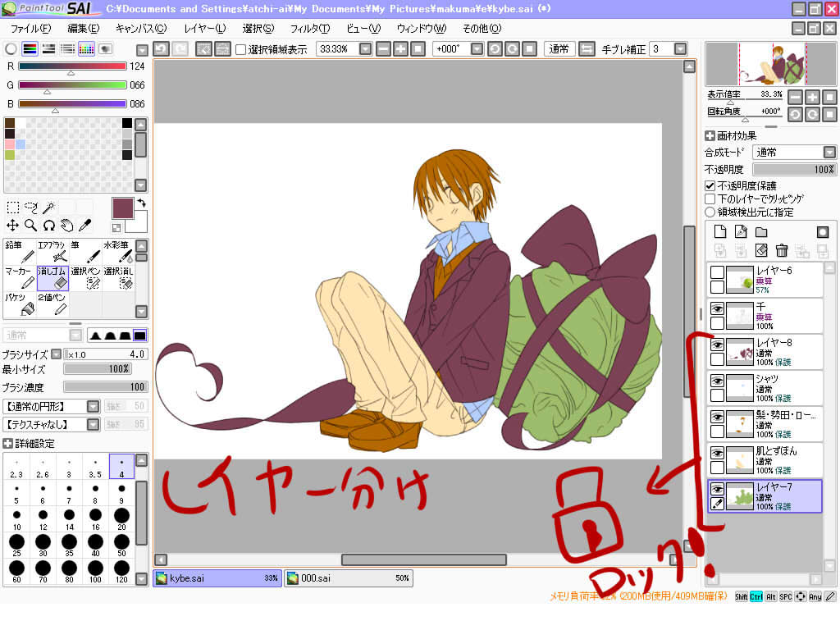
Task: Select the 筆 brush tool
Action: pos(85,252)
